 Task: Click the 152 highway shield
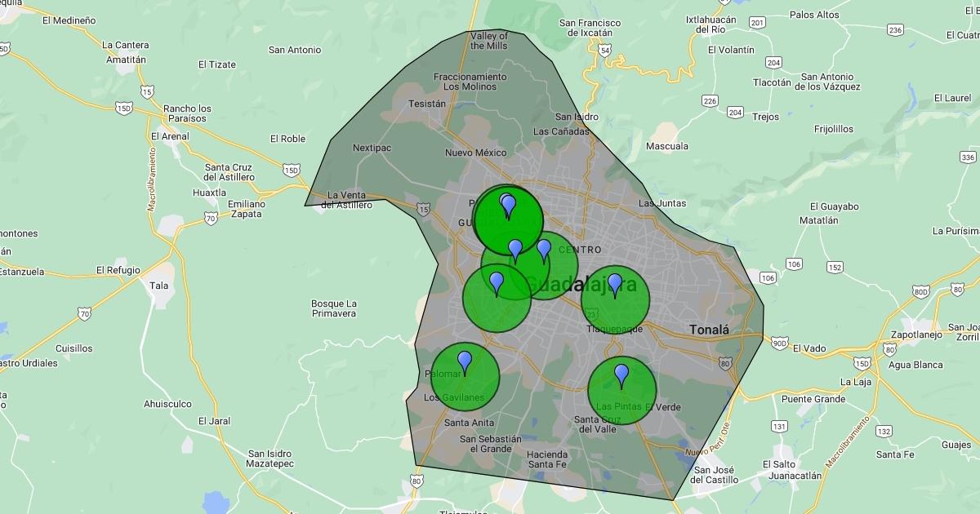(835, 267)
